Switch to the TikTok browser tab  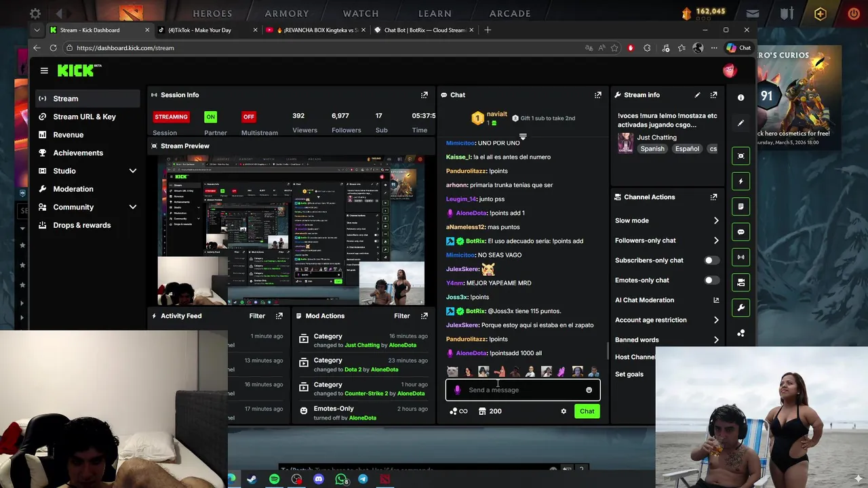[207, 30]
